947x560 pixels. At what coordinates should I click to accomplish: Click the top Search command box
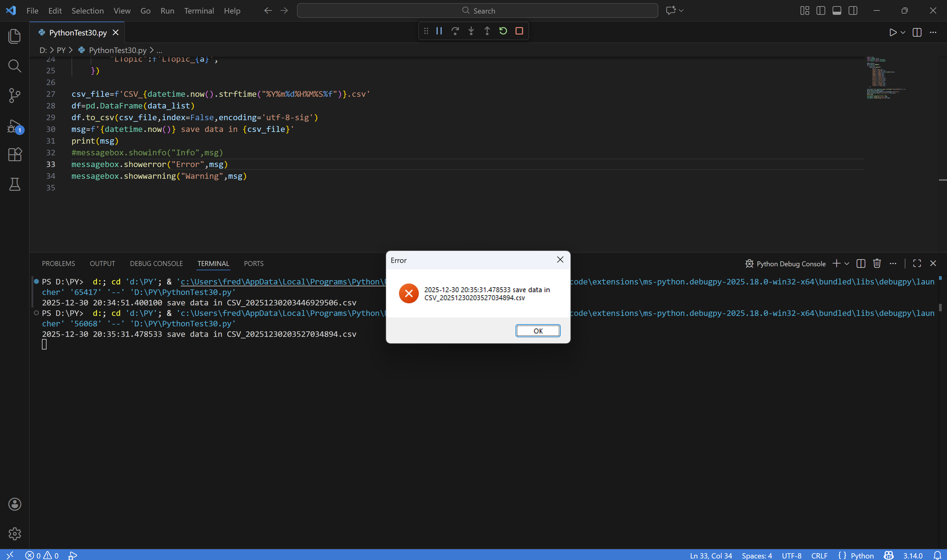coord(477,10)
